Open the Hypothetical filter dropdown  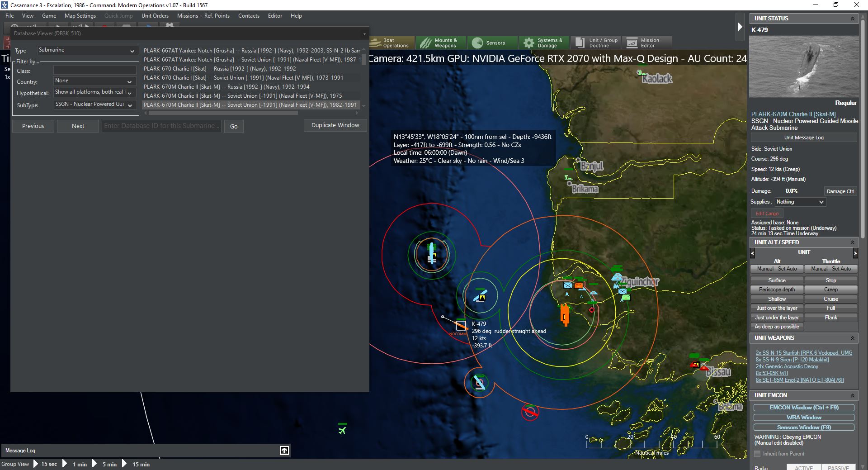point(94,92)
